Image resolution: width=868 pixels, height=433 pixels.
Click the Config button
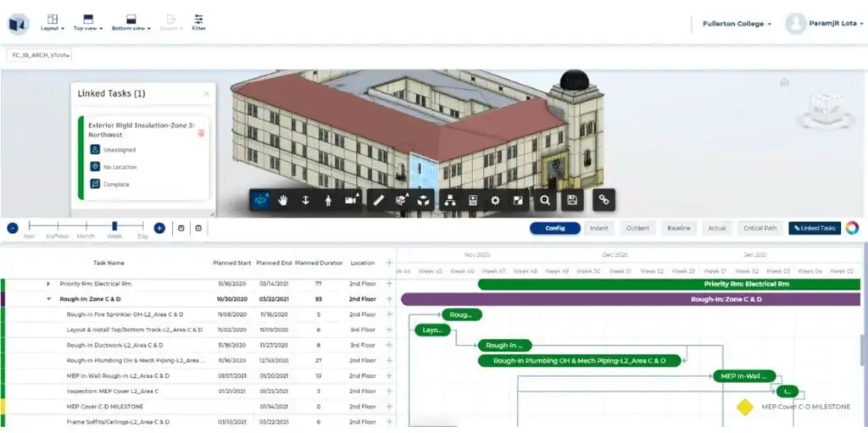tap(555, 228)
